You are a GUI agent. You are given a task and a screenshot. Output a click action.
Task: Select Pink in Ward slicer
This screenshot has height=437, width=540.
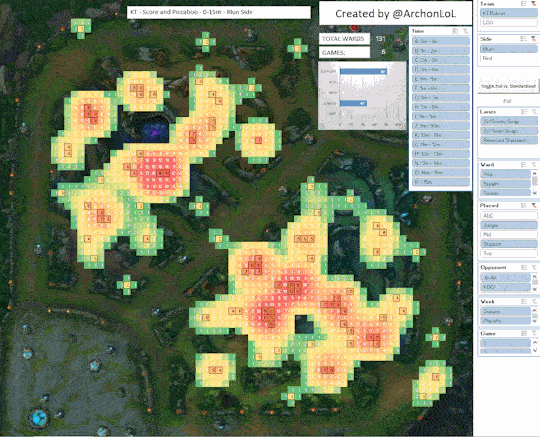[505, 174]
